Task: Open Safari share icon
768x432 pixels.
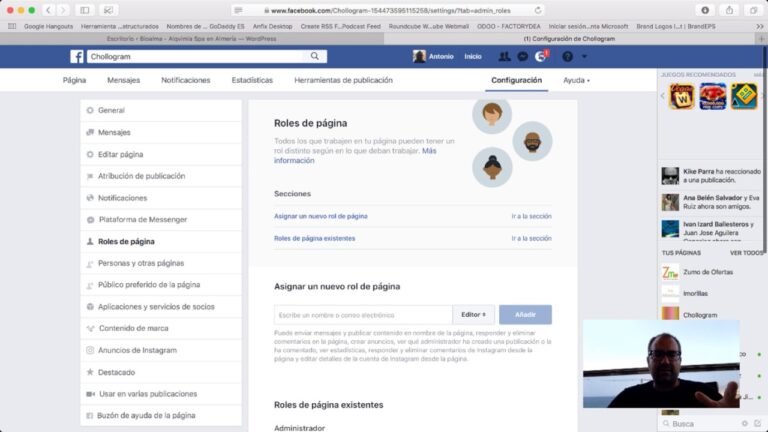Action: 729,10
